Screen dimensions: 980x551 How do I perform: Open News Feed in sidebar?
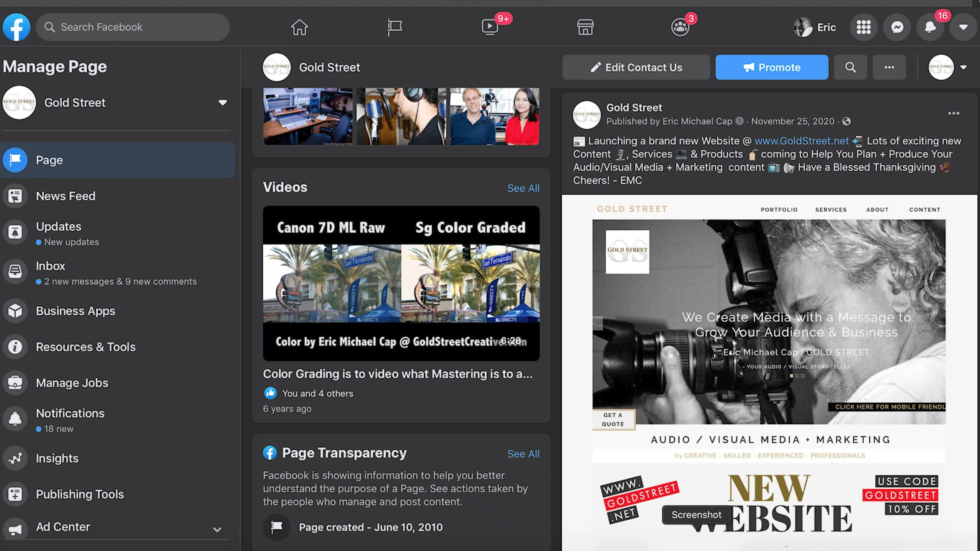[x=118, y=196]
